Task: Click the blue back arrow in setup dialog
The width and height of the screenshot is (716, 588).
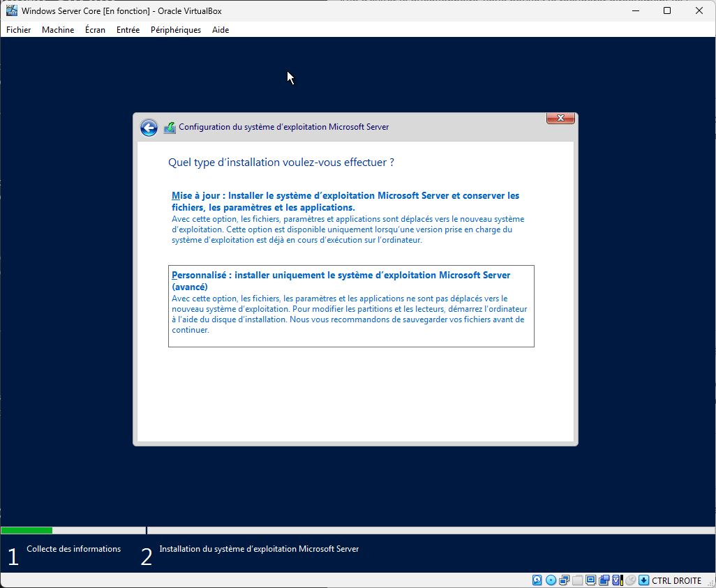Action: point(149,128)
